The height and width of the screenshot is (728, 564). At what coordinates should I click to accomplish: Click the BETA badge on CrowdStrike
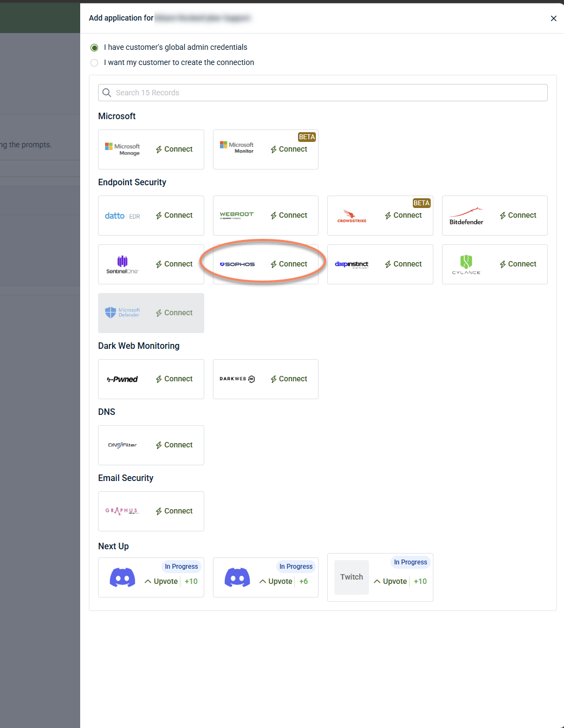pyautogui.click(x=422, y=203)
